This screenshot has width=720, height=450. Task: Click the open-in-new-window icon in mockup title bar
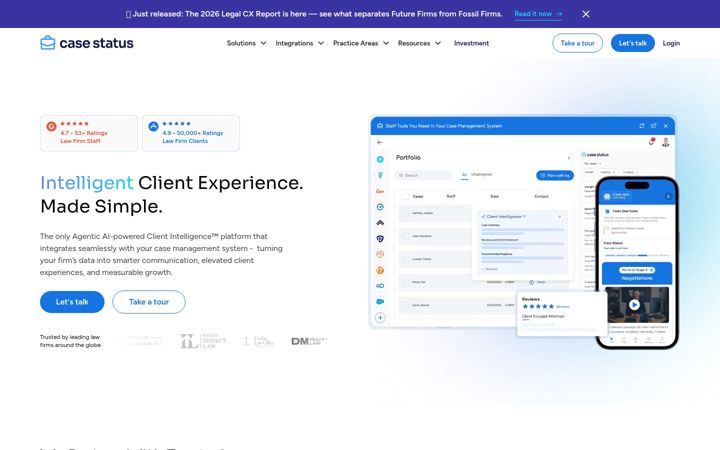coord(653,126)
